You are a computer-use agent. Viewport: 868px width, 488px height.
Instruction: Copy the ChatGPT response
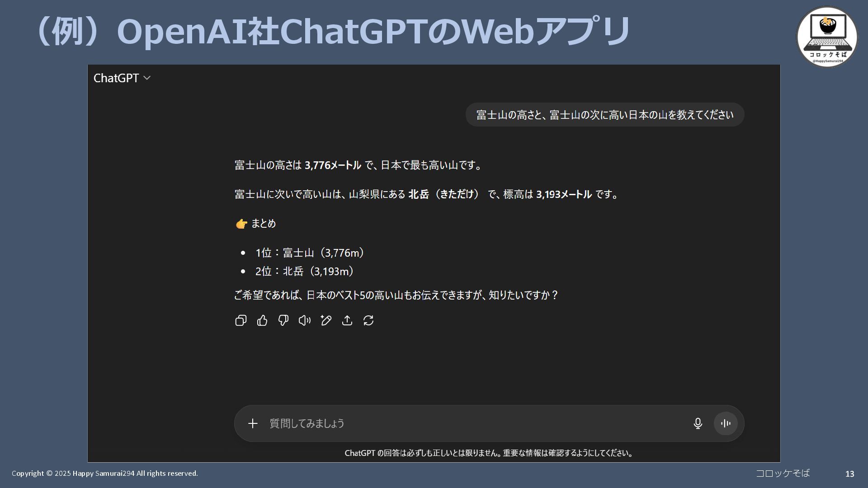pos(241,320)
